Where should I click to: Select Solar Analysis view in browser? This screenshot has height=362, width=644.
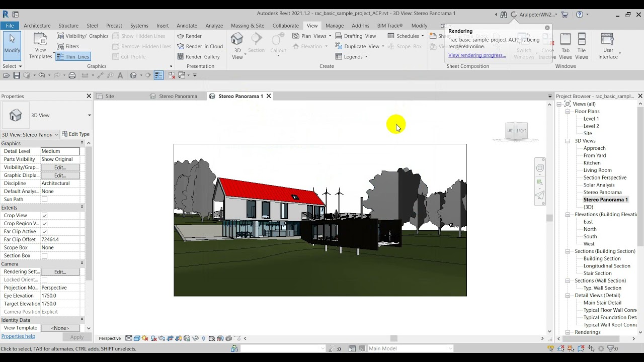click(x=599, y=185)
